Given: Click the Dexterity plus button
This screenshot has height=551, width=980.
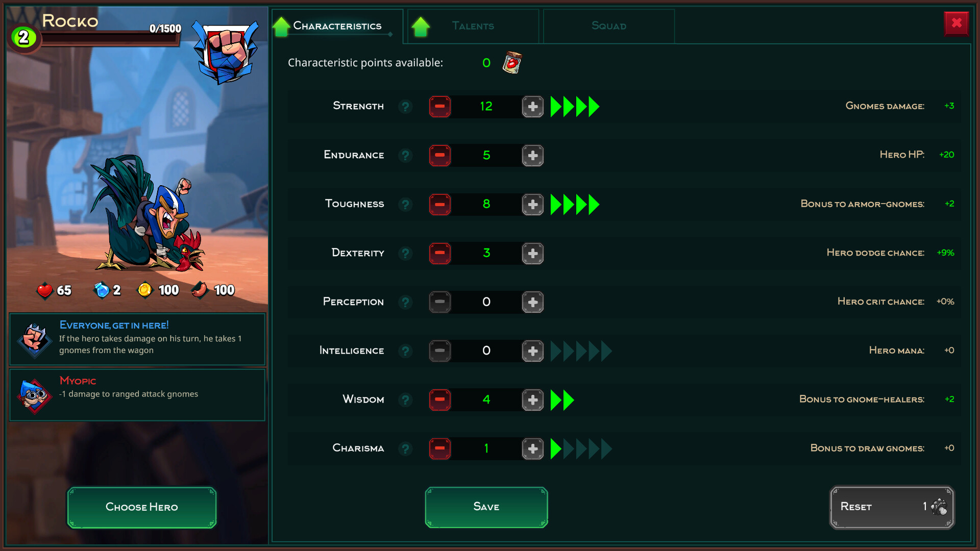Looking at the screenshot, I should point(533,253).
